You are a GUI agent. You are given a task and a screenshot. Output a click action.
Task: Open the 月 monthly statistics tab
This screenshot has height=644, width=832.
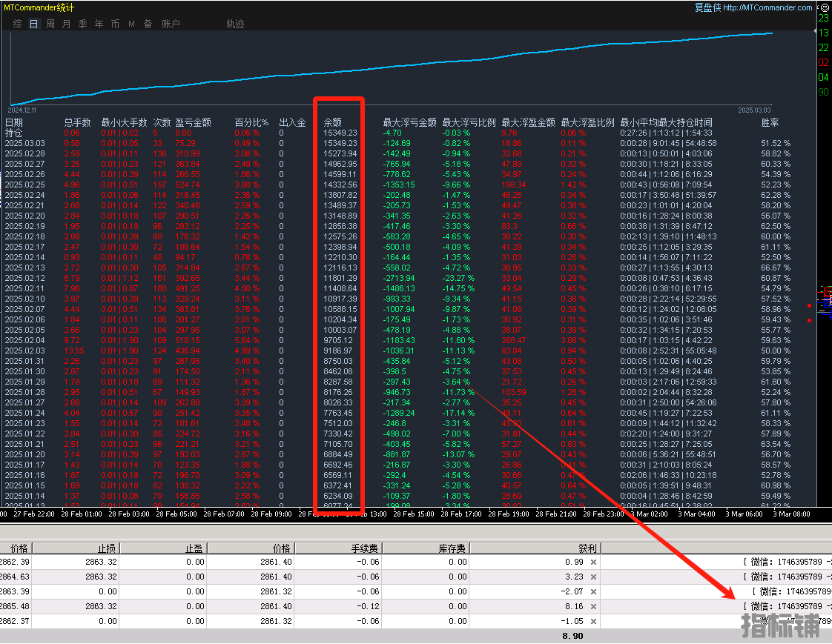[66, 24]
